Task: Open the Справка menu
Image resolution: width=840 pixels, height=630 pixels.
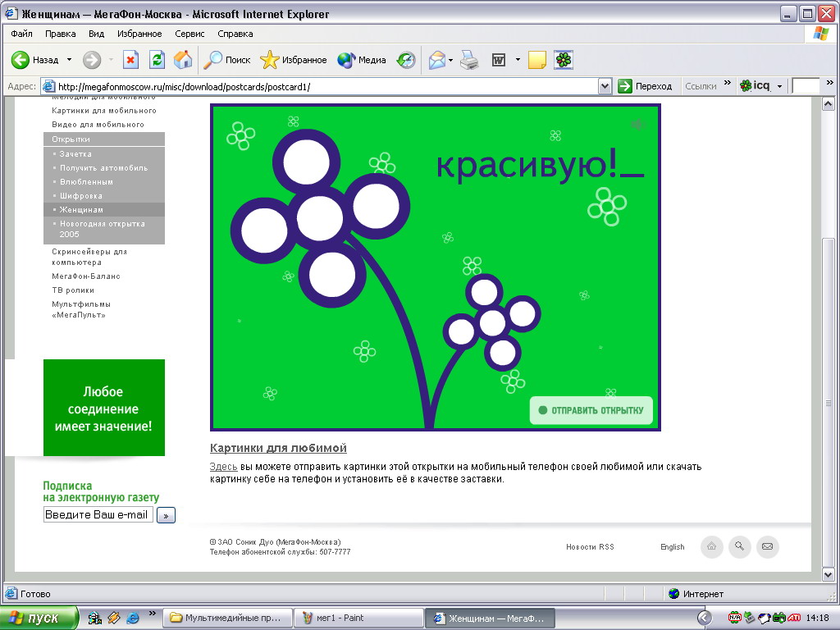Action: coord(235,34)
